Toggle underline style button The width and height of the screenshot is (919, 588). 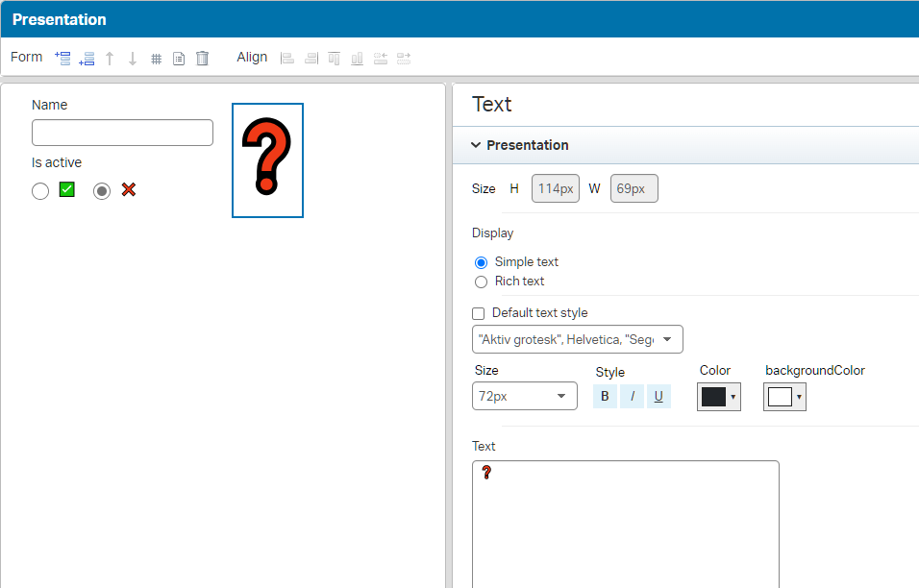click(658, 396)
